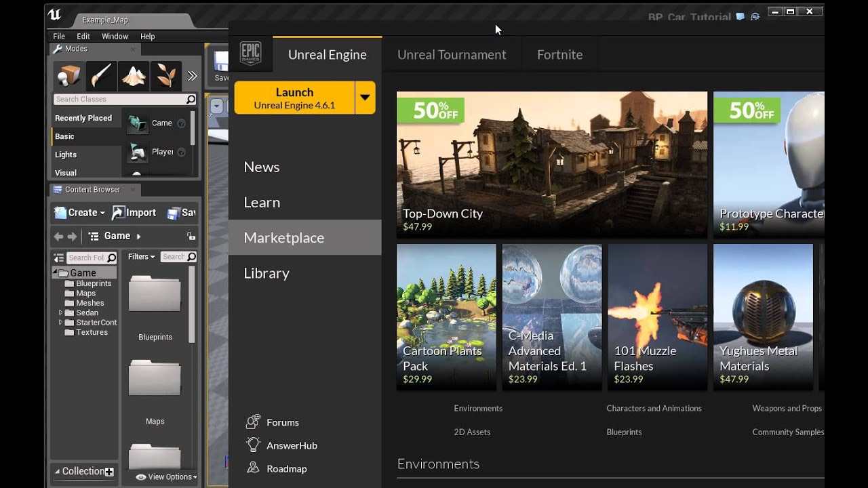Add a new collection with plus icon
This screenshot has height=488, width=868.
click(109, 472)
